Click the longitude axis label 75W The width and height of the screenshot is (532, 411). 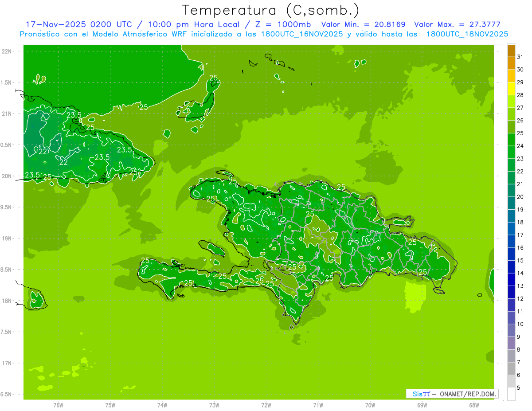[x=110, y=405]
